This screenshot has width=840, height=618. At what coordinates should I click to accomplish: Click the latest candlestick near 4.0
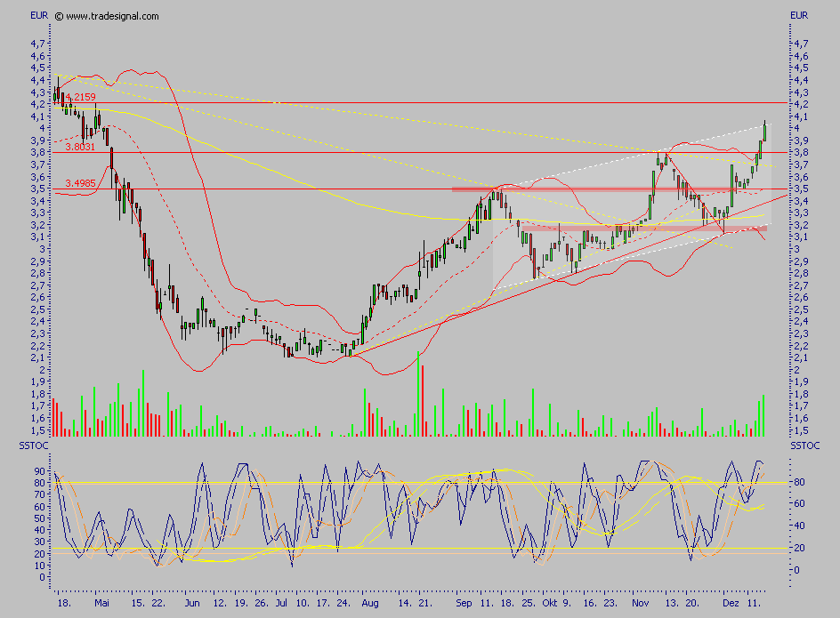tap(764, 129)
